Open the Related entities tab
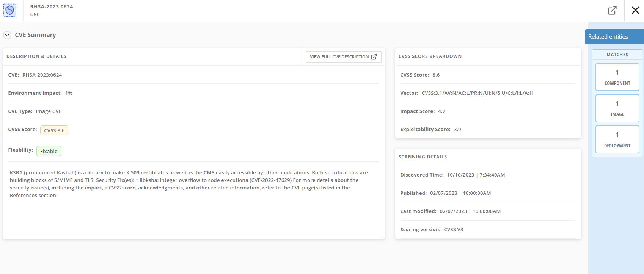This screenshot has height=274, width=644. pyautogui.click(x=614, y=37)
